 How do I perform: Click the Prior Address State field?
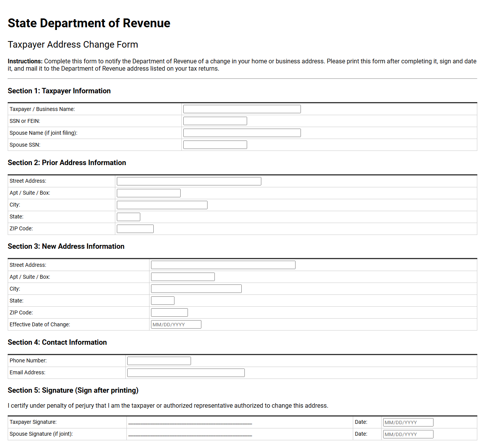(128, 217)
